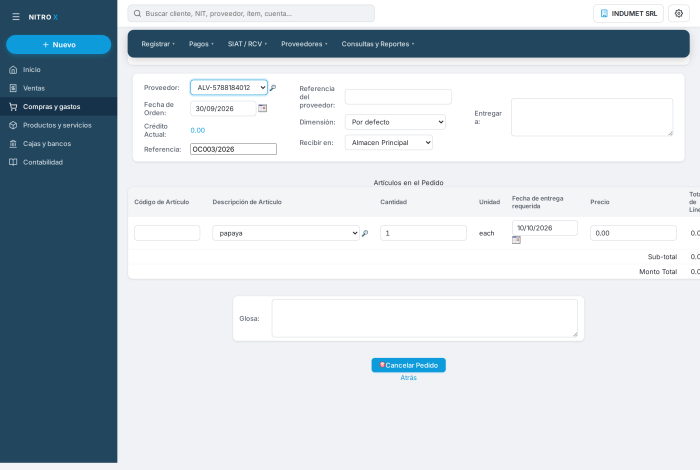
Task: Click the Cancelar Pedido button
Action: point(408,365)
